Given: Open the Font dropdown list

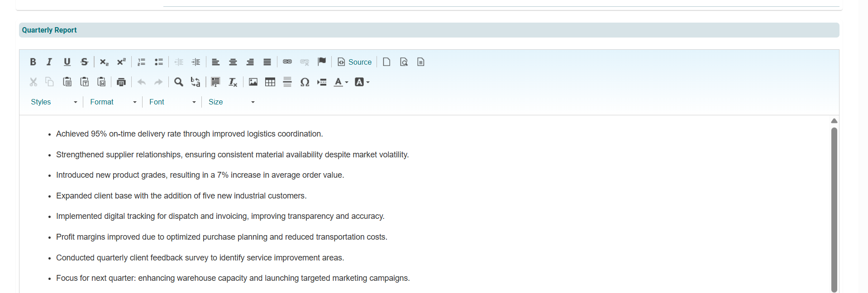Looking at the screenshot, I should pyautogui.click(x=172, y=102).
